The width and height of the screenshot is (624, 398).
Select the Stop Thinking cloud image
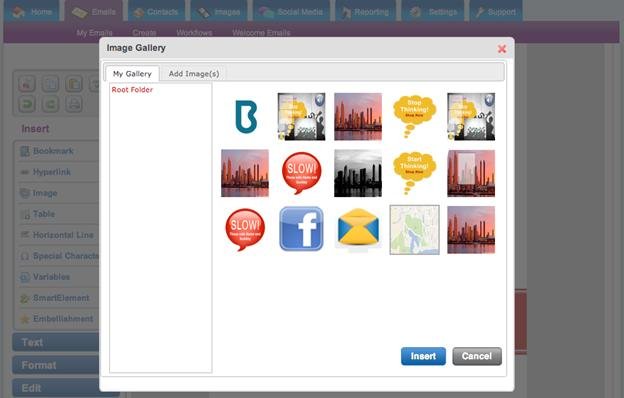pos(414,117)
